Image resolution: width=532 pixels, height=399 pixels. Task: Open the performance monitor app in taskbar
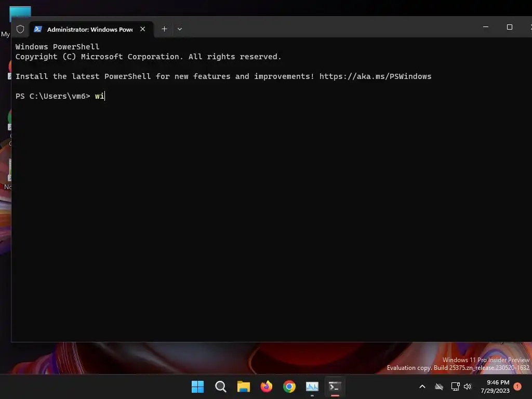312,387
